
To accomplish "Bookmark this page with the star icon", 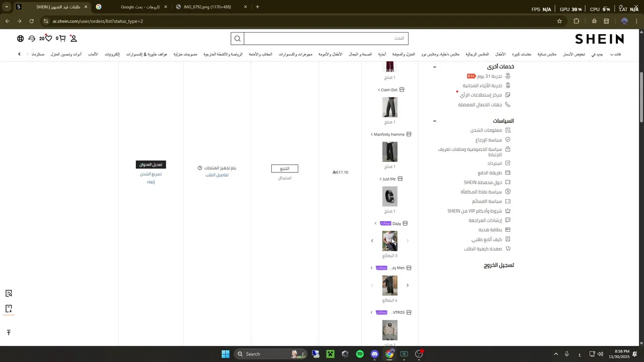I will tap(559, 21).
